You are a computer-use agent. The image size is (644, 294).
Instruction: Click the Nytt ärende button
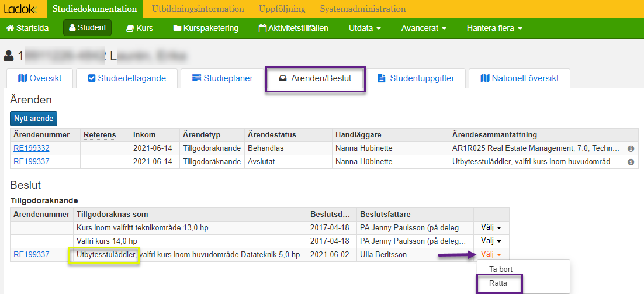point(34,119)
